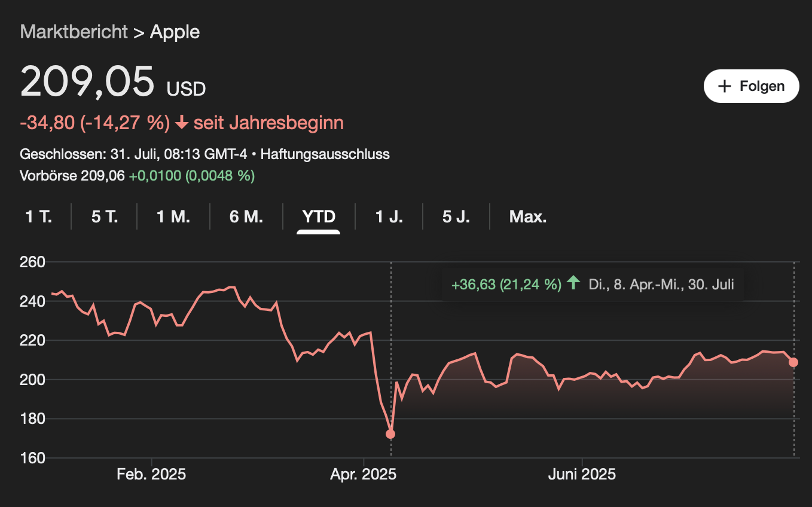
Task: Open the Marktbericht breadcrumb link
Action: (74, 32)
